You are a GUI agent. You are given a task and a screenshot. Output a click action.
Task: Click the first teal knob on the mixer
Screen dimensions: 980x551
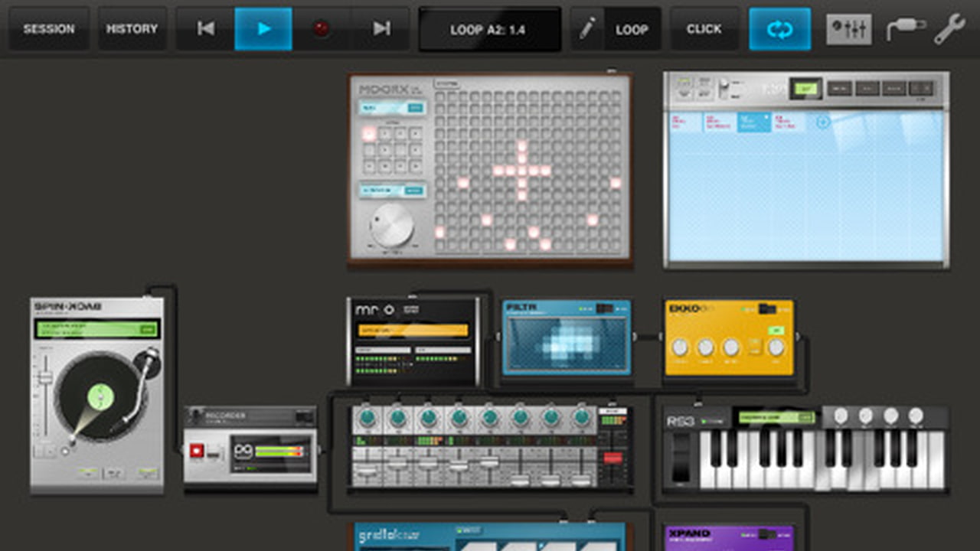click(x=367, y=418)
